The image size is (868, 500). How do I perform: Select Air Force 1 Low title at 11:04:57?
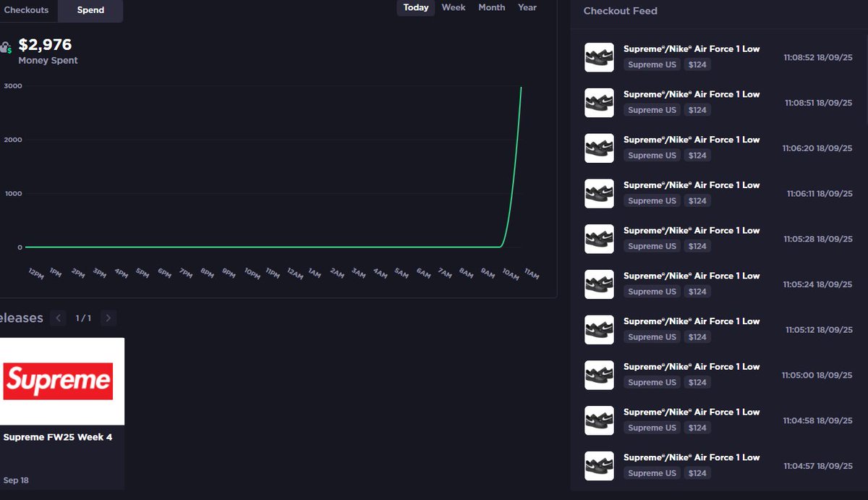tap(692, 457)
